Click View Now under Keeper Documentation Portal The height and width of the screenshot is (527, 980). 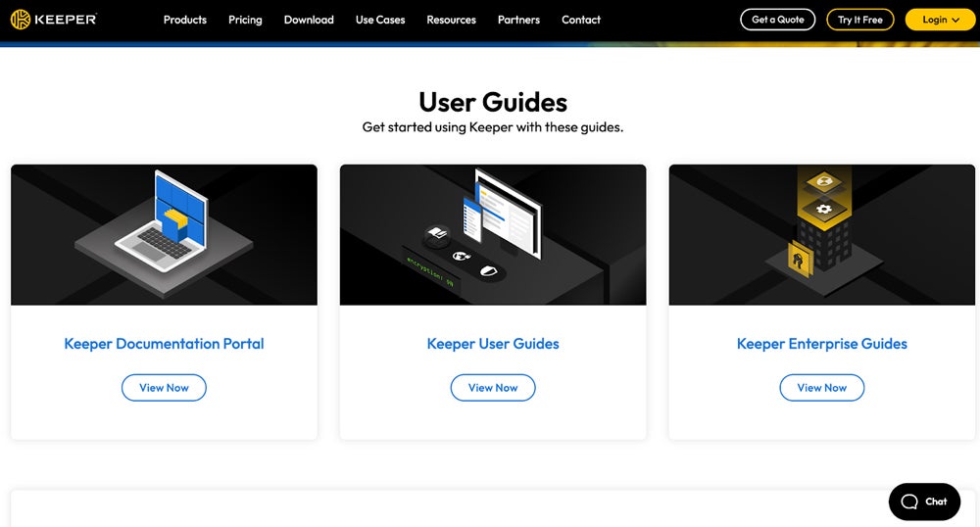(164, 388)
